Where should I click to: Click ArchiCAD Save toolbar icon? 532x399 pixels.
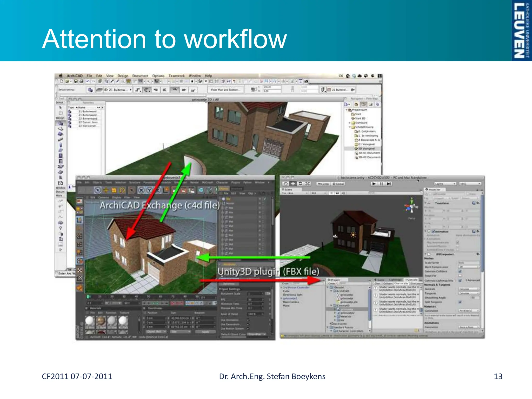point(76,81)
